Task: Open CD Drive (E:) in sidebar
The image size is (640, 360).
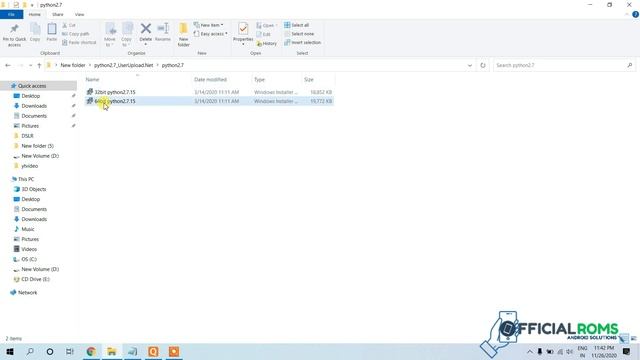Action: [x=36, y=279]
